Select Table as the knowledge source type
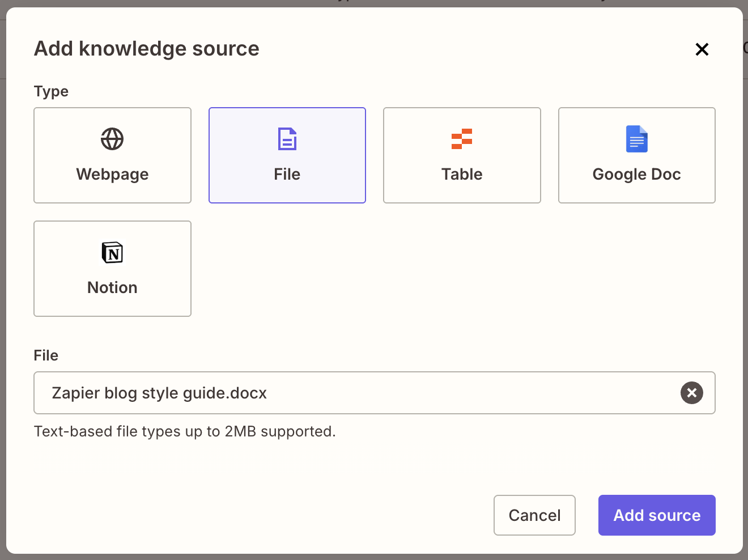Viewport: 748px width, 560px height. coord(462,155)
